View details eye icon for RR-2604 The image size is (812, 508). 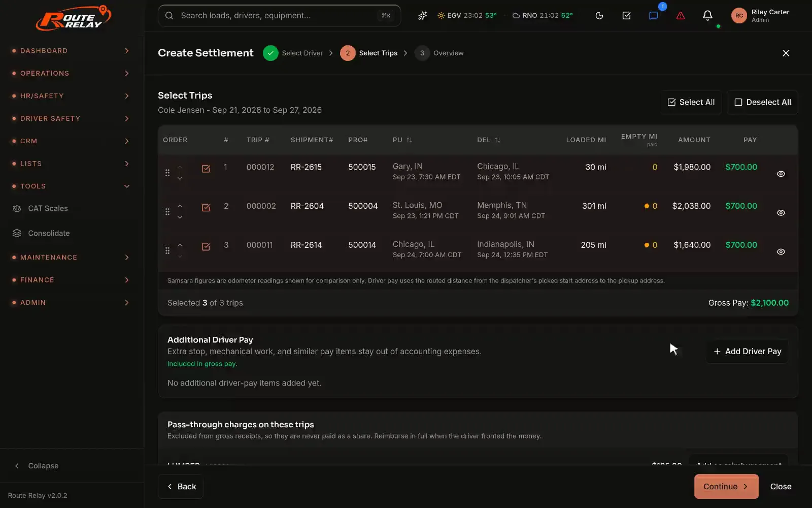point(781,213)
